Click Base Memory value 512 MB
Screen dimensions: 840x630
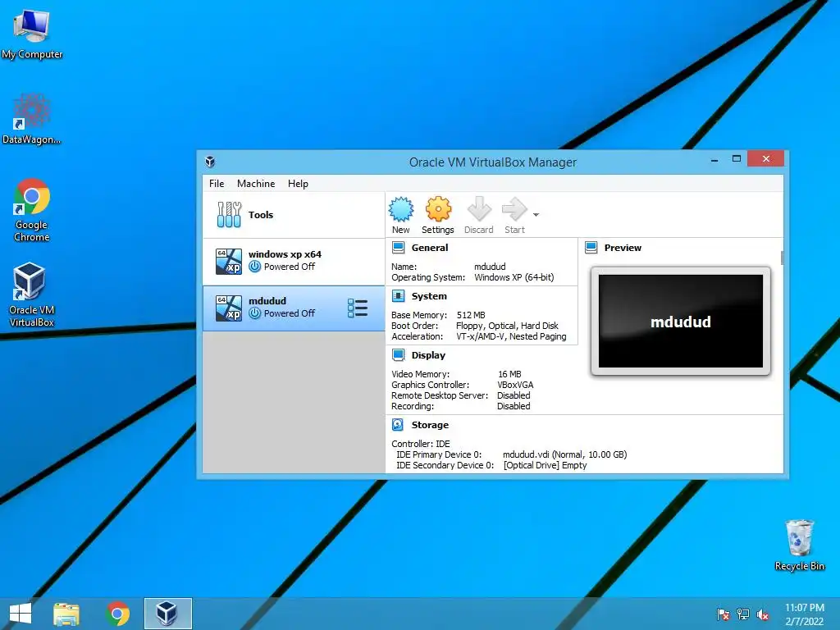pos(471,315)
